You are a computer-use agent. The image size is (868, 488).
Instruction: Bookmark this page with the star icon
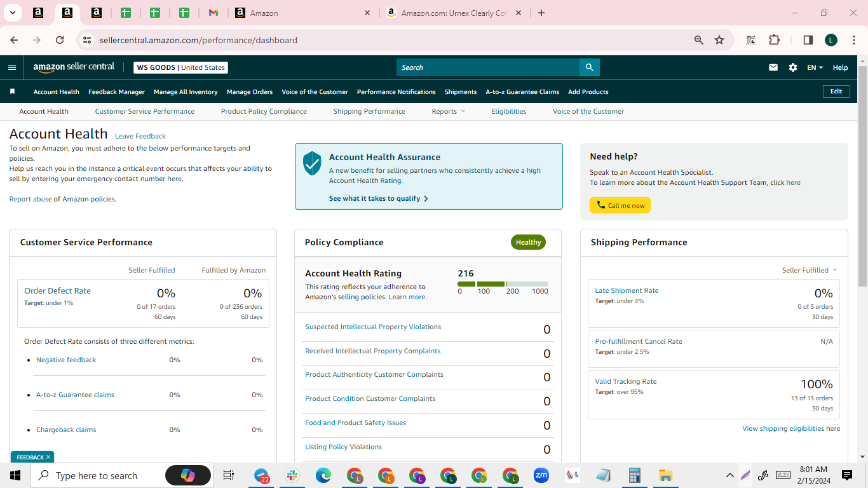(x=719, y=40)
